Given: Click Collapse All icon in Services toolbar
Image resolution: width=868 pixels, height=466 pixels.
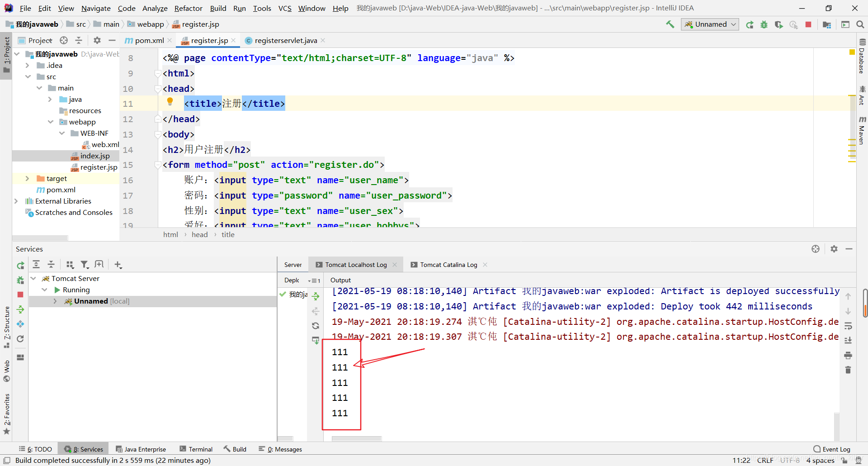Looking at the screenshot, I should [x=51, y=265].
